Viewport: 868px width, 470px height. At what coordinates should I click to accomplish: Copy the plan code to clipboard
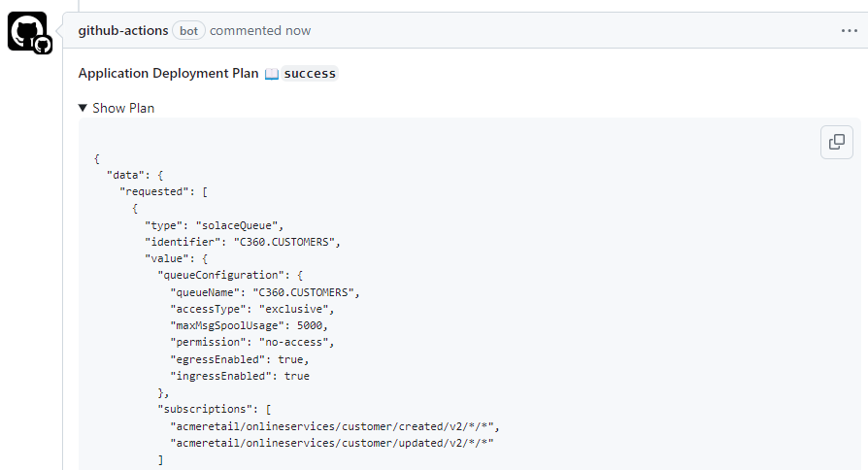(x=836, y=142)
